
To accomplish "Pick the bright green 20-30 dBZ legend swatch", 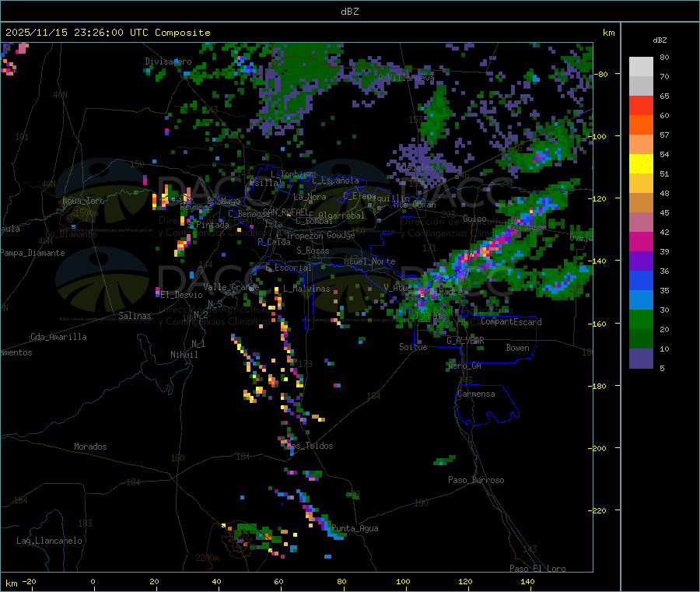I will point(641,319).
